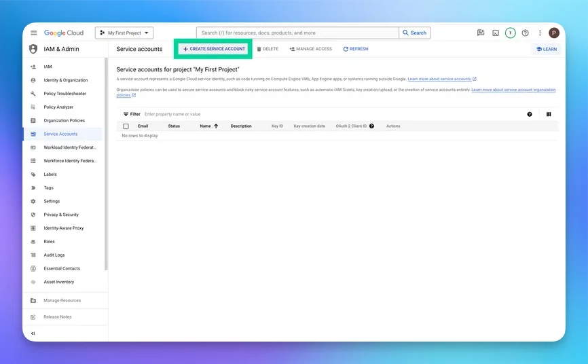The width and height of the screenshot is (588, 364).
Task: Click the sidebar vertical scrollbar
Action: point(106,164)
